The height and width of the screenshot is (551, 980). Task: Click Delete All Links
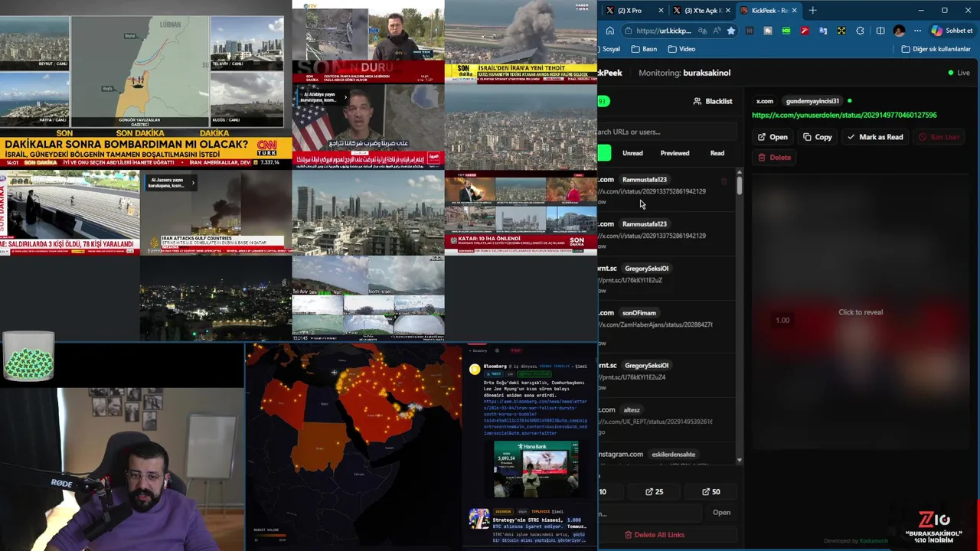pos(655,534)
